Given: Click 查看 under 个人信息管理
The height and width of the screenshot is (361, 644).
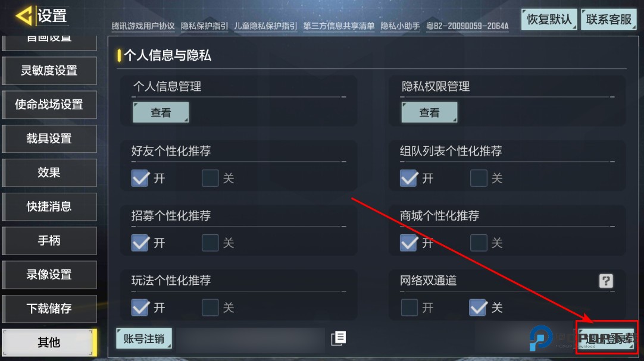Looking at the screenshot, I should pyautogui.click(x=161, y=112).
